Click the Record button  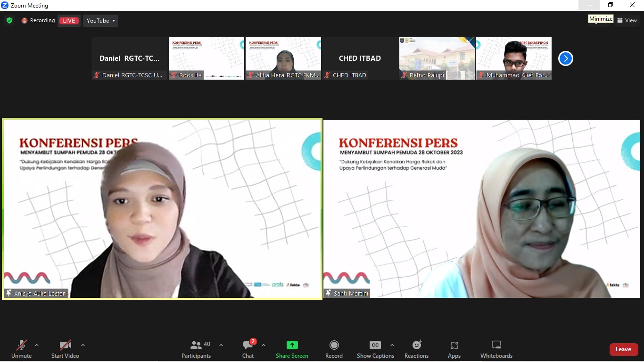334,349
